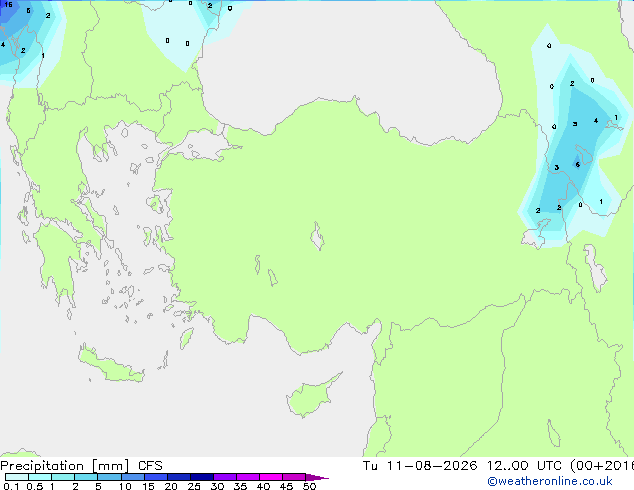The image size is (634, 490).
Task: Click the '25' legend label
Action: click(x=194, y=486)
